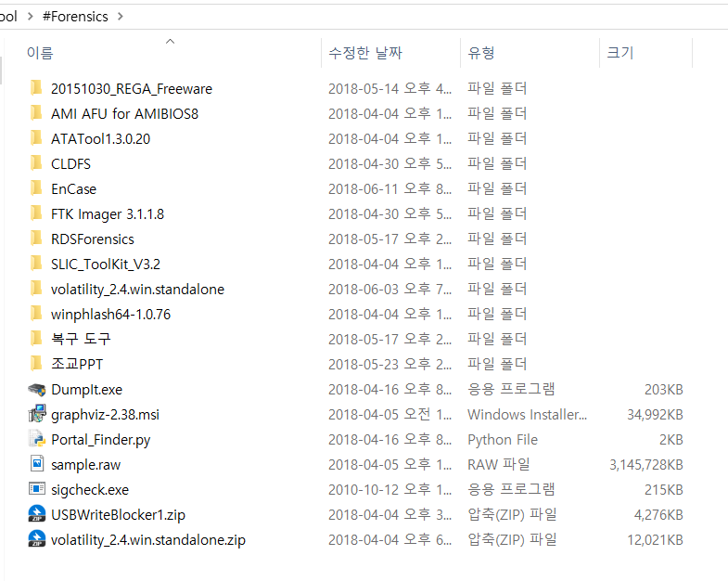Click the winphlash64-1.0.76 folder icon
Image resolution: width=728 pixels, height=581 pixels.
pos(36,314)
